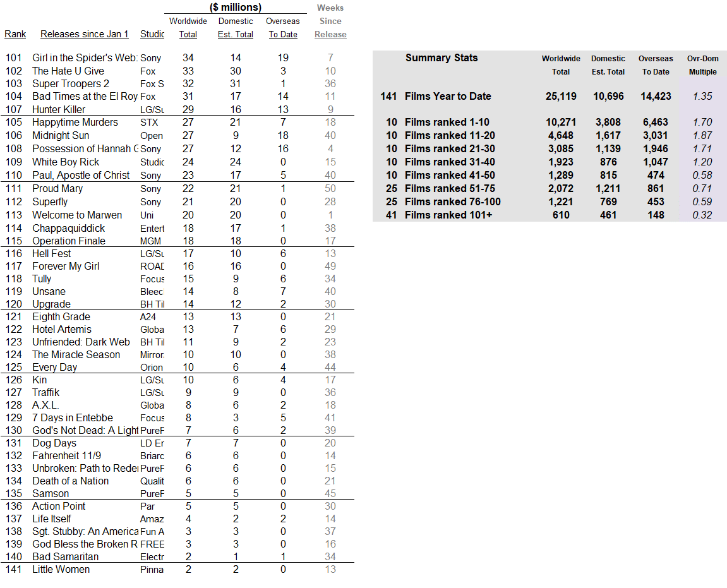Select 'White Boy Rick' title cell
This screenshot has height=588, width=727.
click(66, 162)
